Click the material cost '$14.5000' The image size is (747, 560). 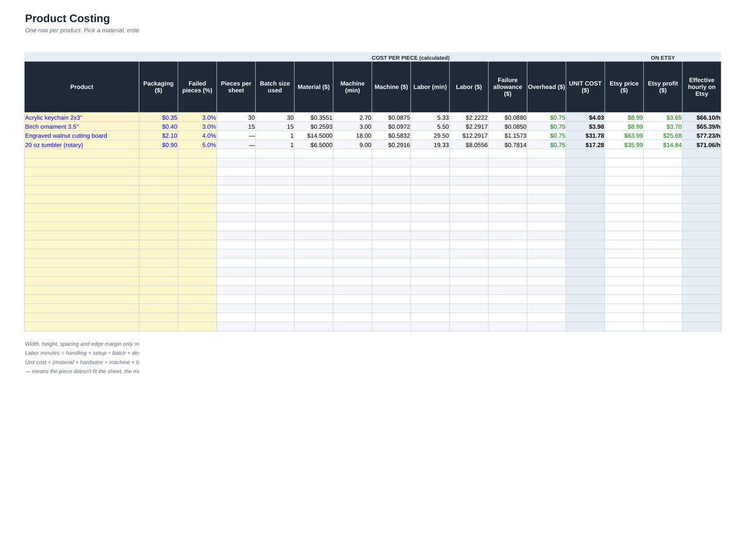point(314,136)
